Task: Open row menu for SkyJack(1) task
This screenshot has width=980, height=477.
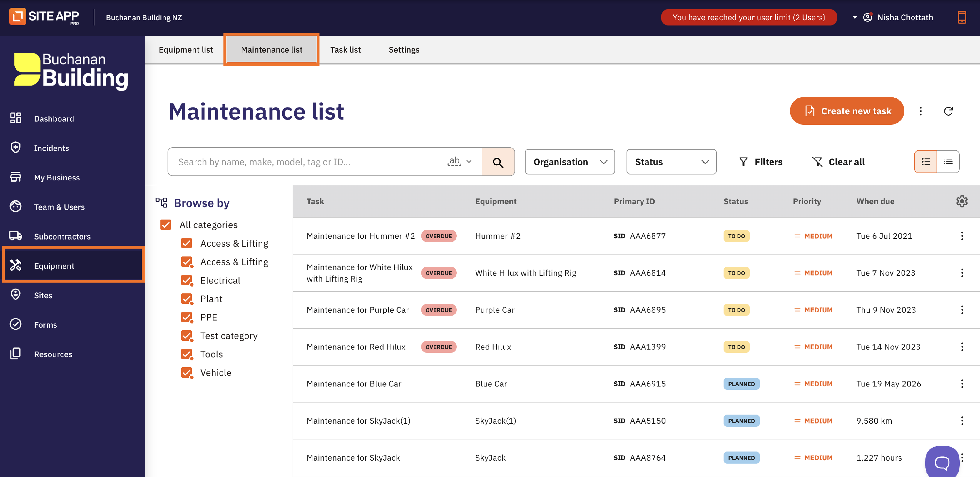Action: pos(962,420)
